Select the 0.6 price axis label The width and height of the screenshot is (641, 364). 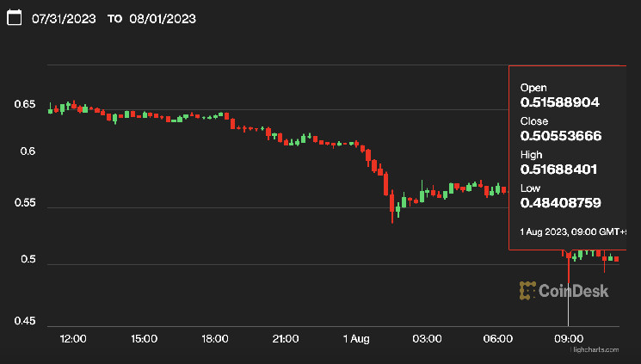(28, 151)
